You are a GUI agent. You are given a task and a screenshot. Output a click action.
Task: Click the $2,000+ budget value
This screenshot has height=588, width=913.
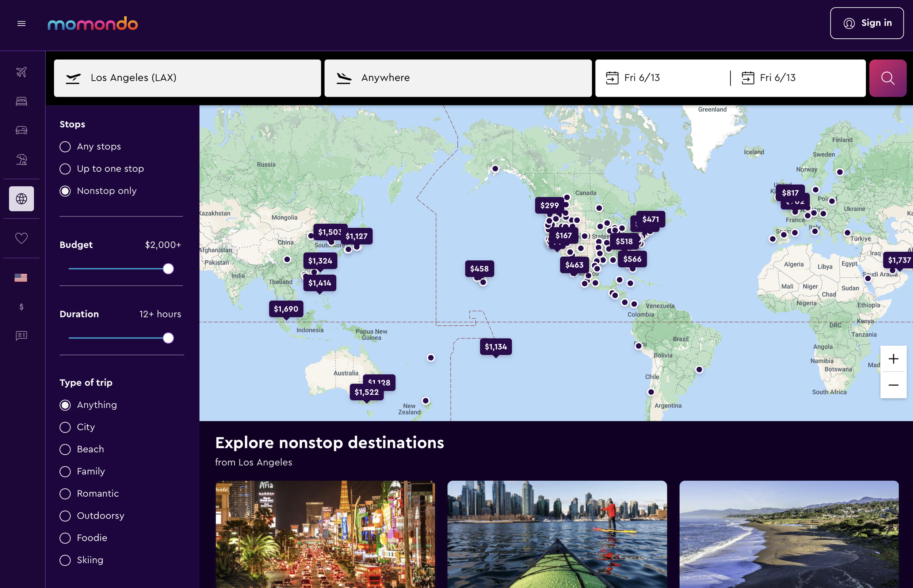(163, 245)
